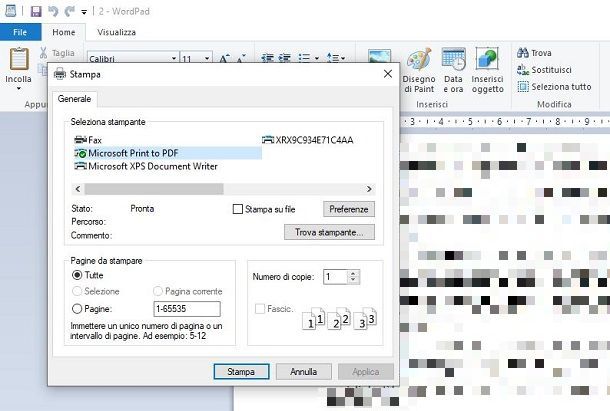Screen dimensions: 610x411
Task: Click the shrink font icon
Action: [241, 58]
